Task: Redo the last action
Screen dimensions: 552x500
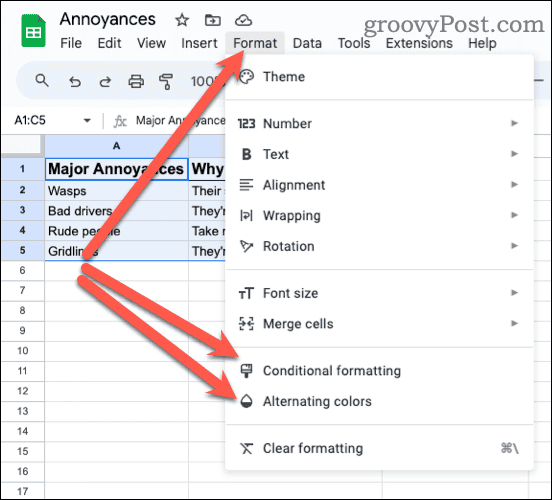Action: point(105,82)
